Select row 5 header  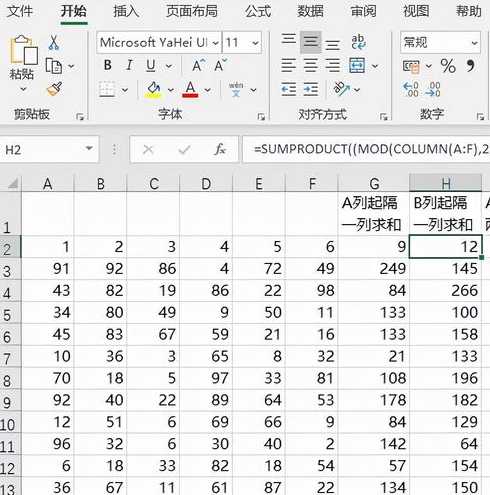[x=10, y=313]
